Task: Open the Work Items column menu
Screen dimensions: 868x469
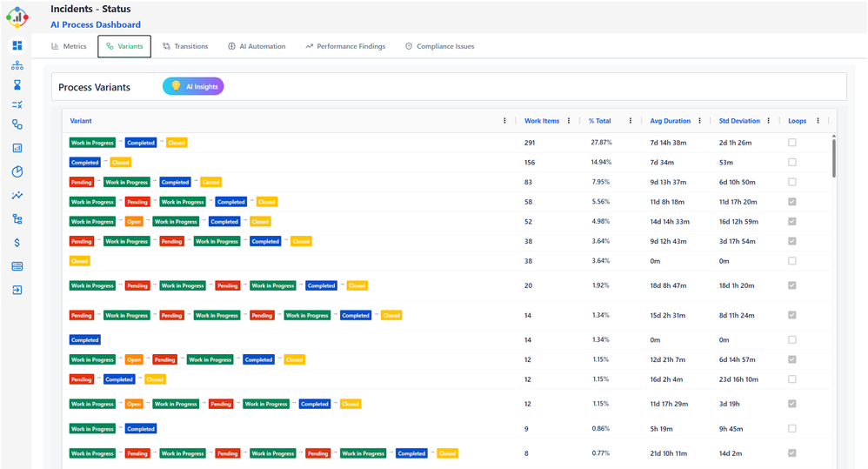Action: (569, 121)
